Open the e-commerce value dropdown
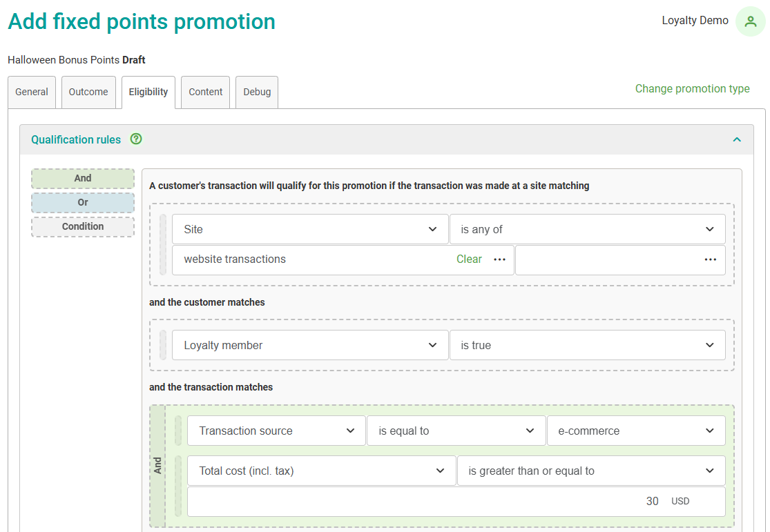The height and width of the screenshot is (532, 770). point(635,431)
